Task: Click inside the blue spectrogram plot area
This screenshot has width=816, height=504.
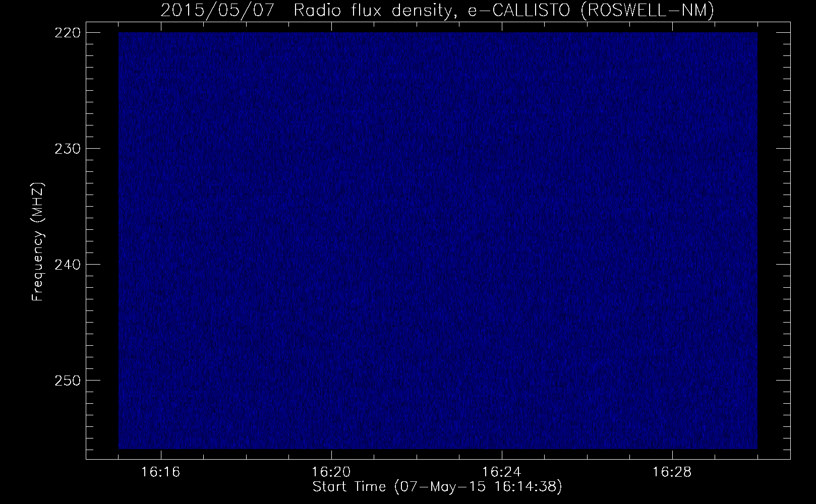Action: [438, 240]
